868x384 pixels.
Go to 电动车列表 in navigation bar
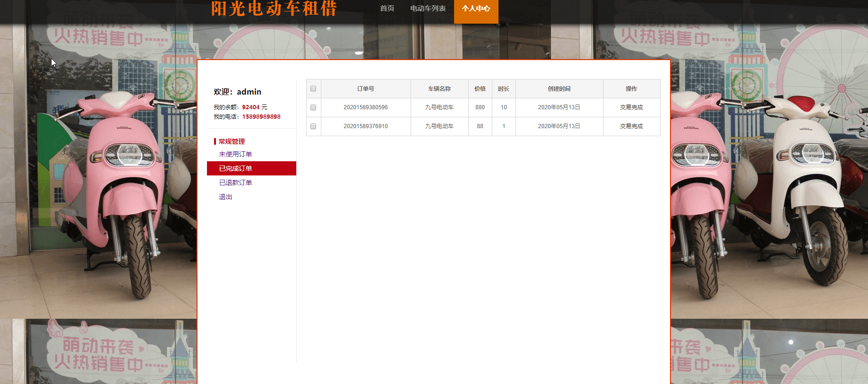(428, 9)
